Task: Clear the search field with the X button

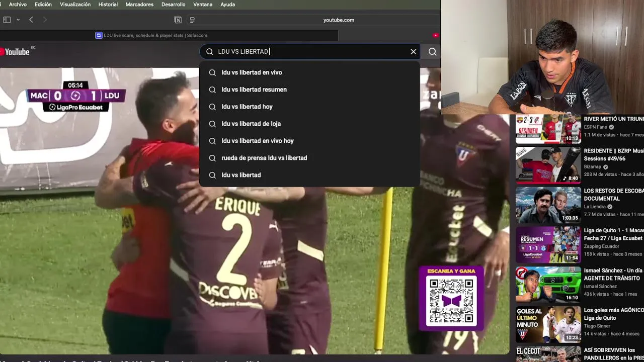Action: (x=414, y=52)
